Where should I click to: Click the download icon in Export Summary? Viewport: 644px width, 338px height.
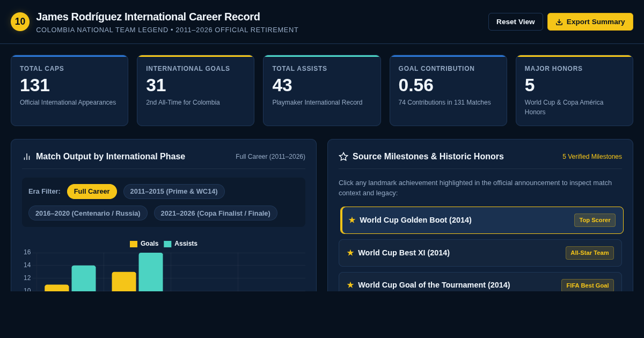[559, 22]
